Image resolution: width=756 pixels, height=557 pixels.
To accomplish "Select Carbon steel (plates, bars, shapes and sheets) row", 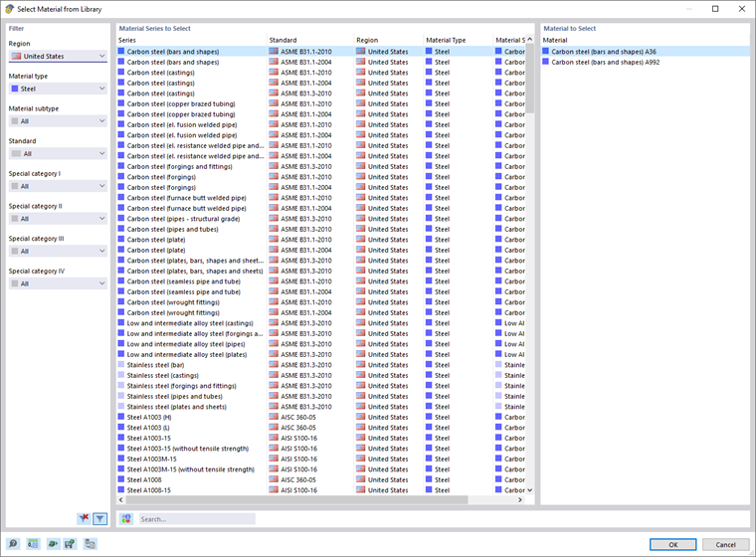I will click(321, 271).
